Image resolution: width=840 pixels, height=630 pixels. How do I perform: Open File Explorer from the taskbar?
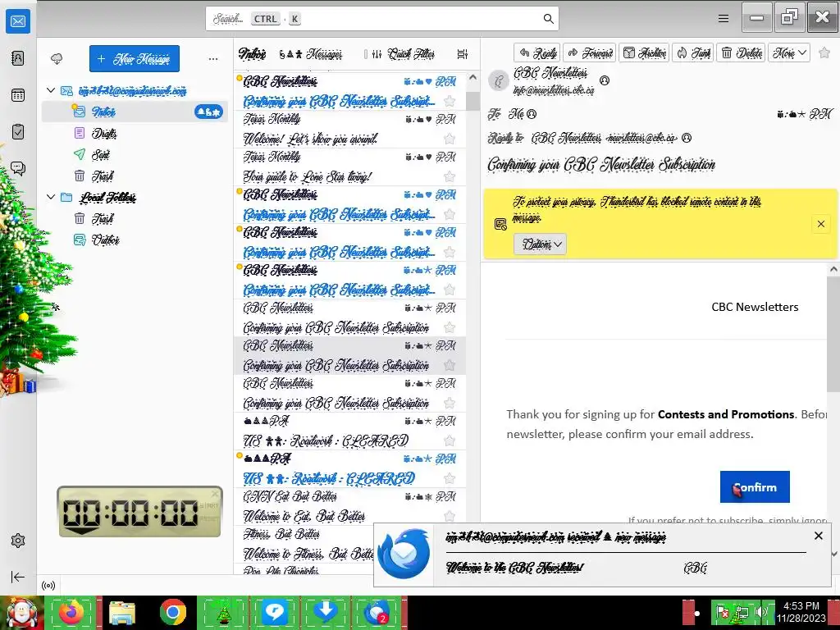(x=121, y=612)
